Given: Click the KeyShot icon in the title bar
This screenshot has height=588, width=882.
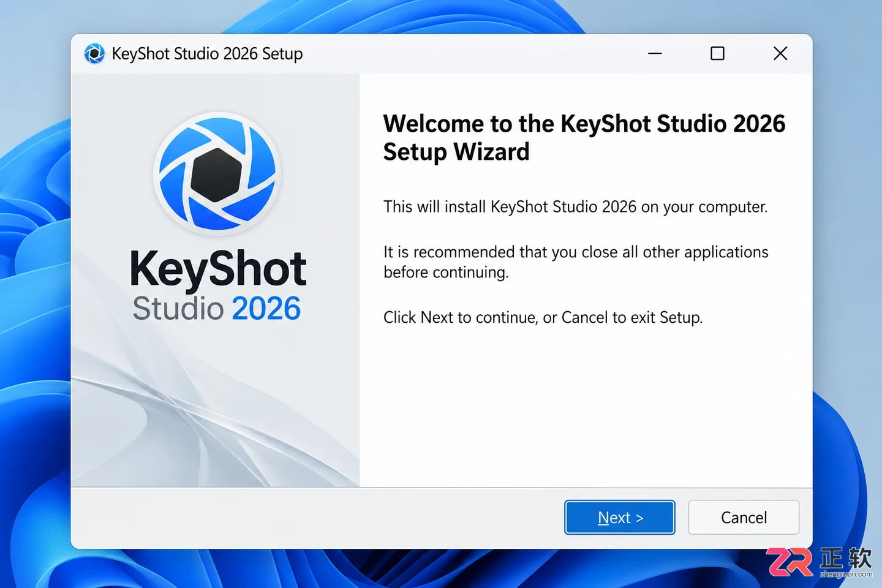Looking at the screenshot, I should 94,54.
